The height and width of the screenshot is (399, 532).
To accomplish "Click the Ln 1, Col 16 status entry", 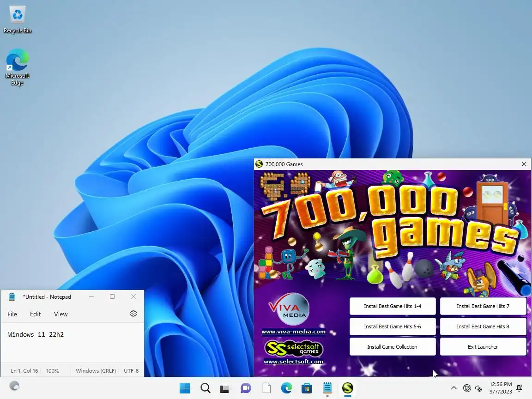I will coord(24,371).
